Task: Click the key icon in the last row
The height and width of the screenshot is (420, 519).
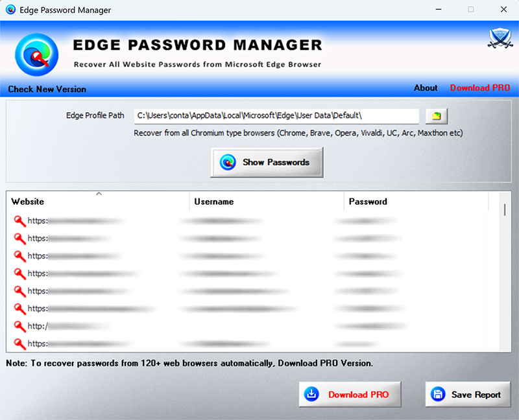Action: coord(19,344)
